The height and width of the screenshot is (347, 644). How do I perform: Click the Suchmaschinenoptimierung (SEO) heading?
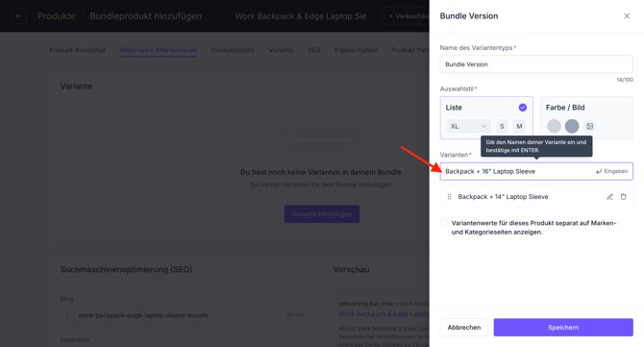click(126, 269)
